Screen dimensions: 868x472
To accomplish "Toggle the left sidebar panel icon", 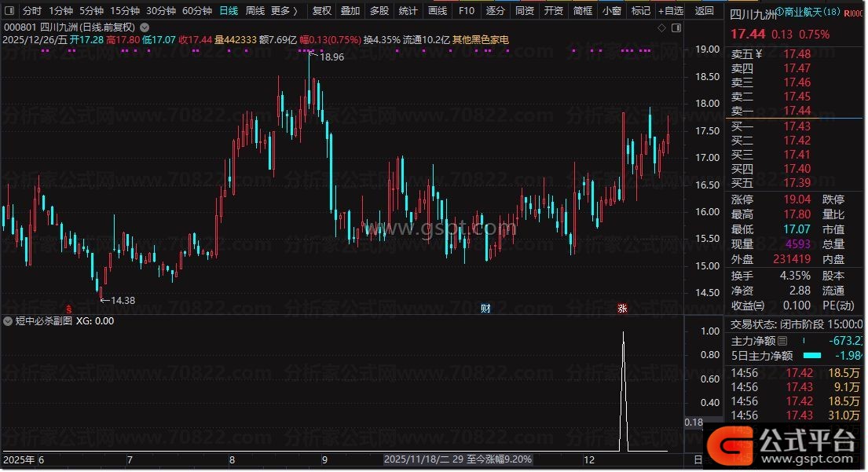I will [x=9, y=11].
